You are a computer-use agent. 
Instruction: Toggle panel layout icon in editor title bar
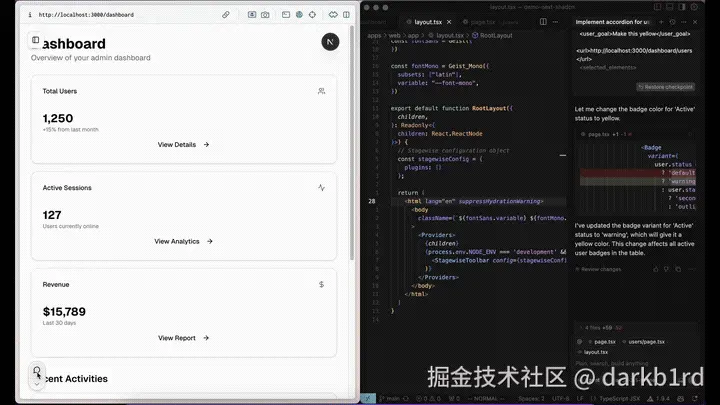670,7
